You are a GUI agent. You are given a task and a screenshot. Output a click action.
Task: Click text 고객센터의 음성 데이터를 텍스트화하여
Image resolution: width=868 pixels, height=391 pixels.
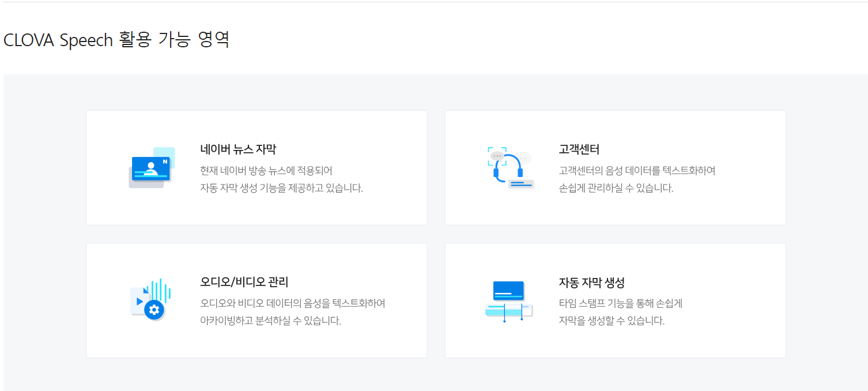637,171
